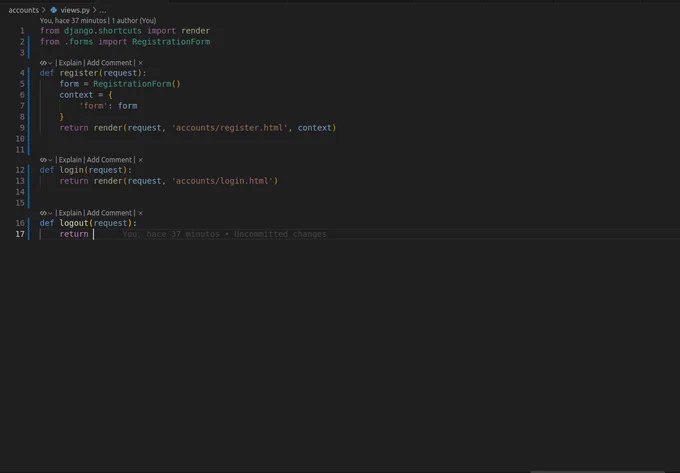Expand the breadcrumb chevron after views.py

(94, 10)
